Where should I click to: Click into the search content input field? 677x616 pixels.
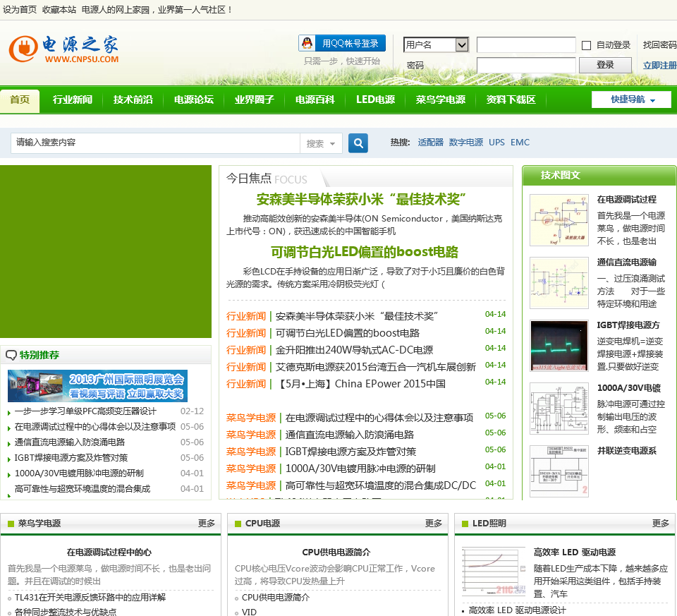click(155, 143)
